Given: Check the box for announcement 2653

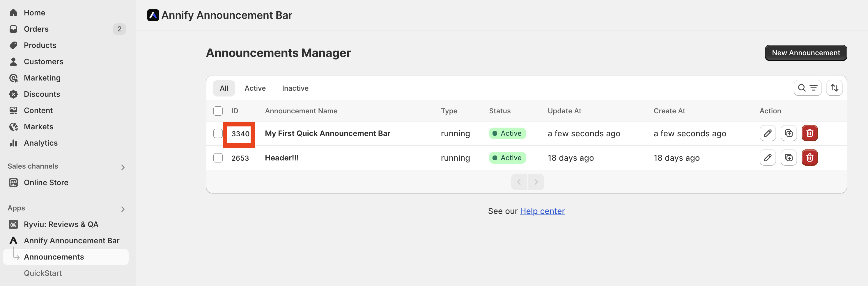Looking at the screenshot, I should click(218, 158).
